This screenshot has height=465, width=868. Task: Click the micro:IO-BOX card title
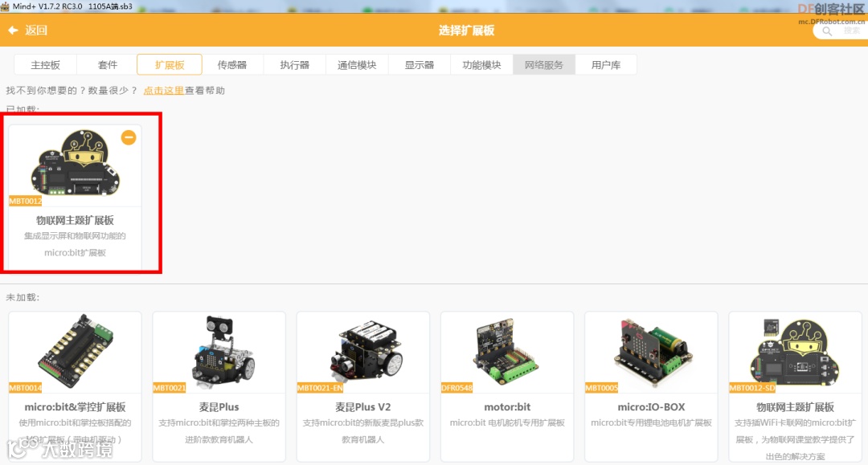(651, 407)
